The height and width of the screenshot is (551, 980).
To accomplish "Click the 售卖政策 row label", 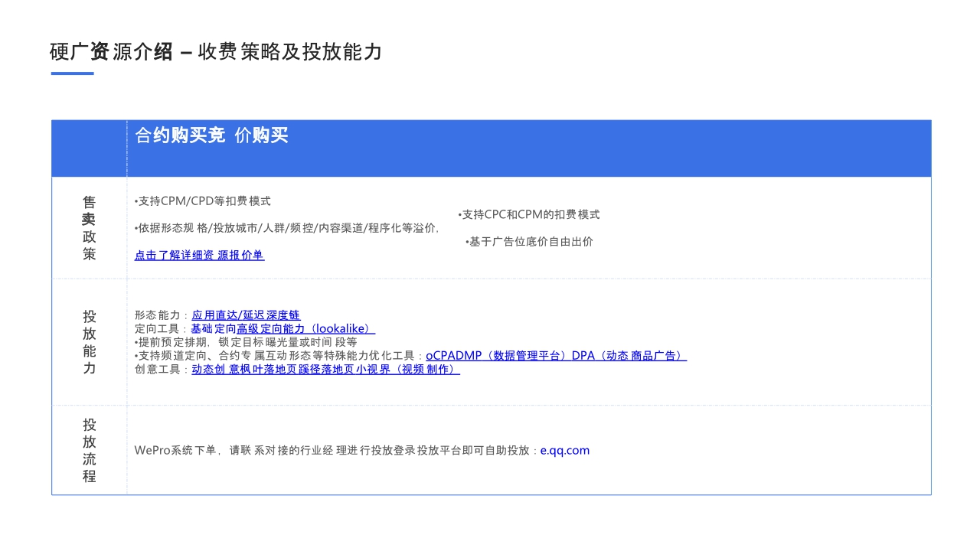I will [88, 228].
